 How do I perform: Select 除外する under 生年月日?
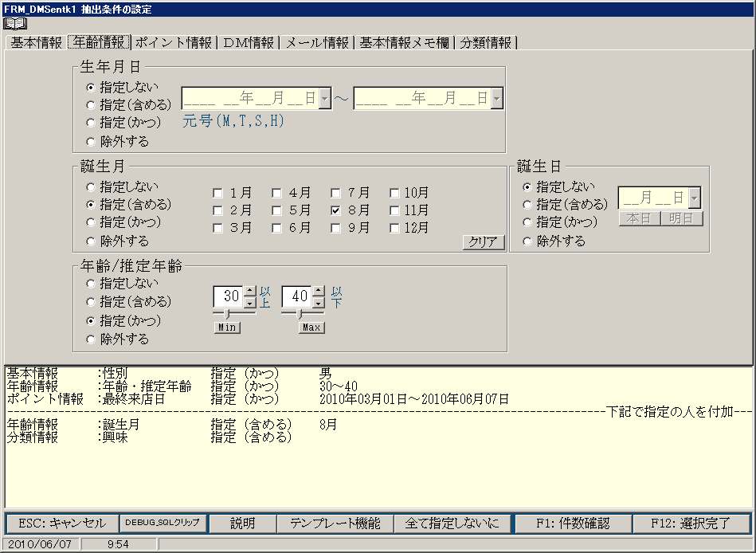(91, 142)
